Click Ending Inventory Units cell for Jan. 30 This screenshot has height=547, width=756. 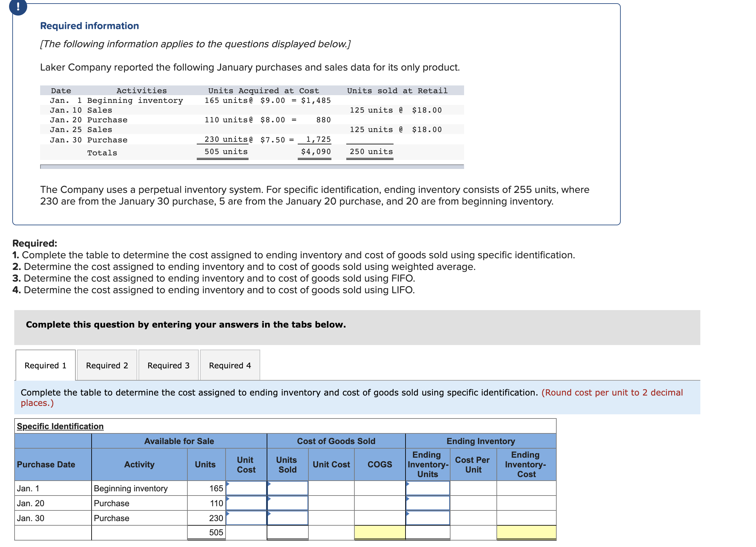point(428,518)
